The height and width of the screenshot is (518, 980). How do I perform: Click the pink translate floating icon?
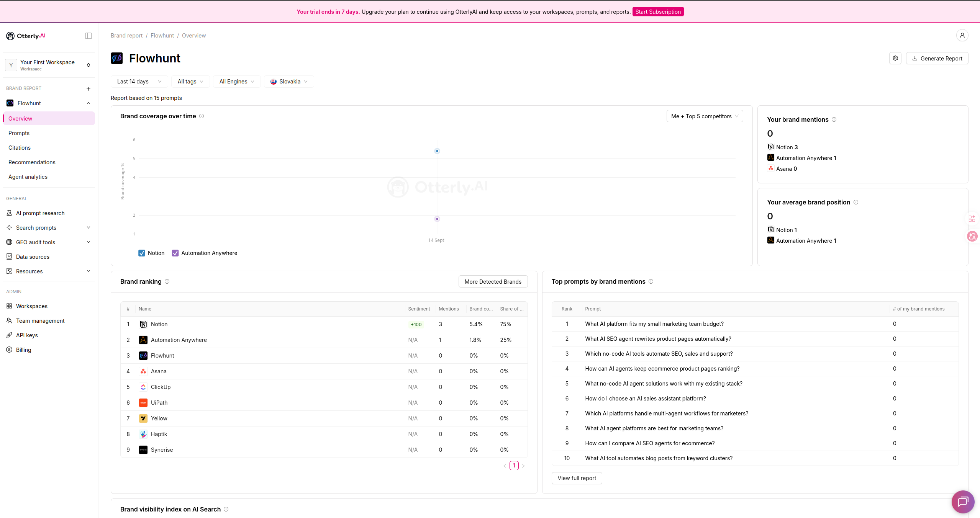pyautogui.click(x=972, y=236)
